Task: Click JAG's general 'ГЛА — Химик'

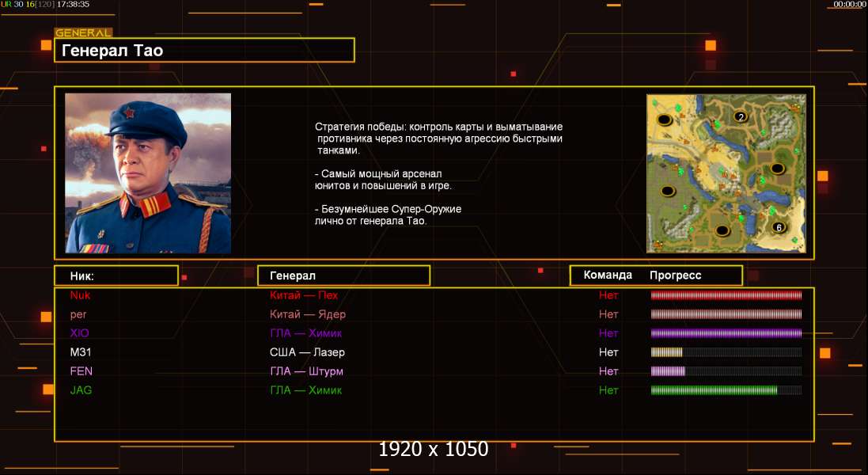Action: click(305, 389)
